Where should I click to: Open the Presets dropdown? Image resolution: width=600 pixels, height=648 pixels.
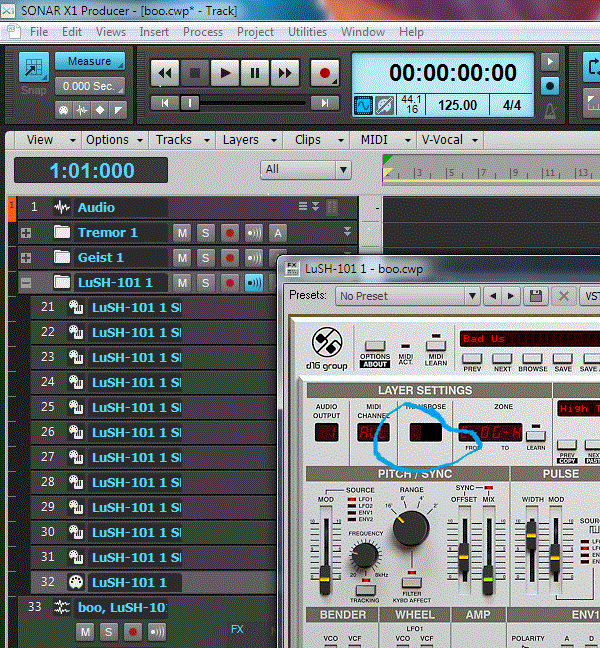click(x=407, y=296)
